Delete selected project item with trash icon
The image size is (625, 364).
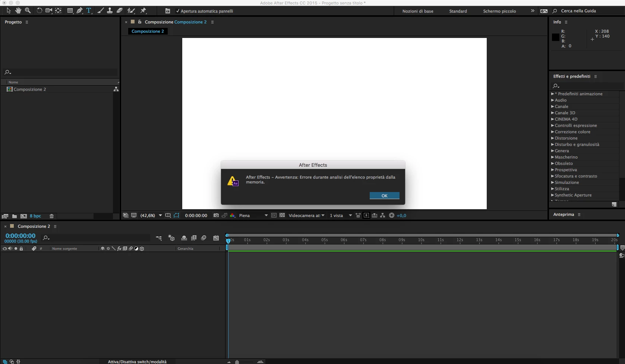pos(51,216)
